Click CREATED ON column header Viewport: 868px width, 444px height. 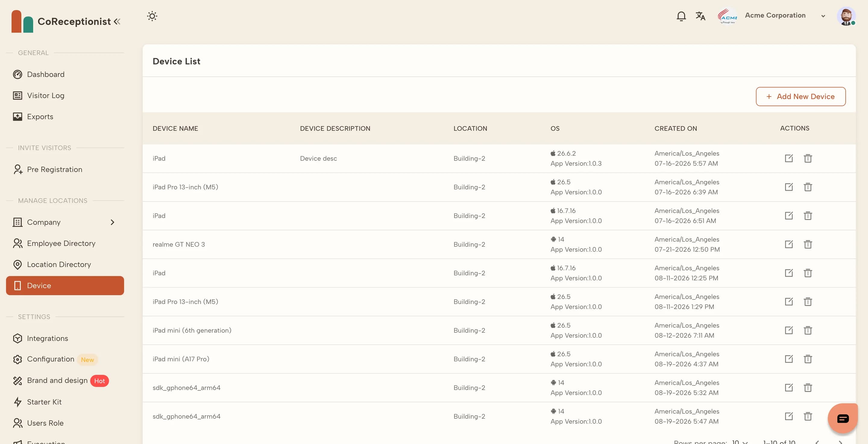pos(676,128)
